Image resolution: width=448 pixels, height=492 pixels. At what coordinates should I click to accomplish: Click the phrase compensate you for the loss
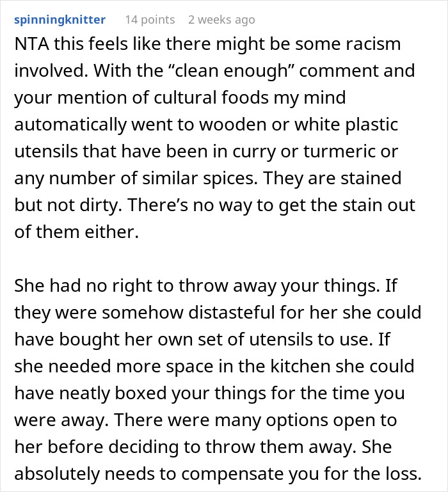coord(301,474)
